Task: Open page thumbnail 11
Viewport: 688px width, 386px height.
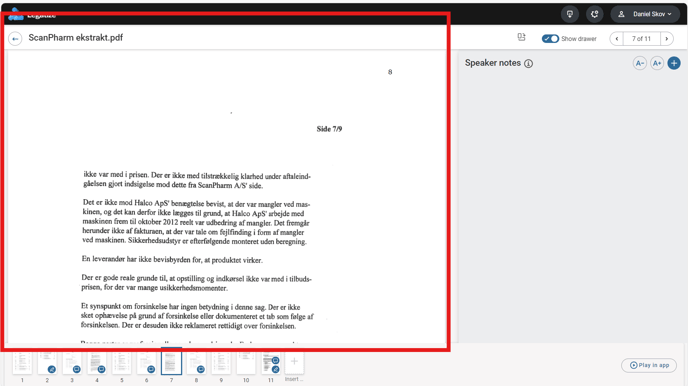Action: [x=271, y=362]
